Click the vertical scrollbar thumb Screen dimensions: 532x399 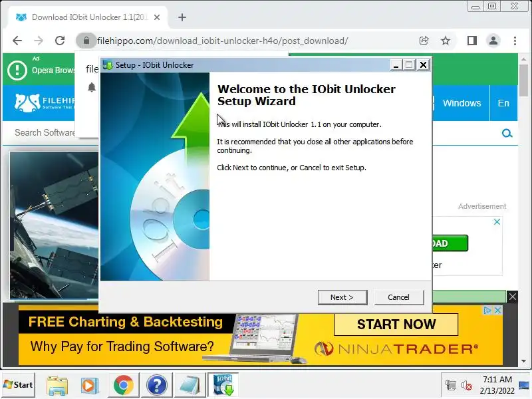click(x=524, y=80)
